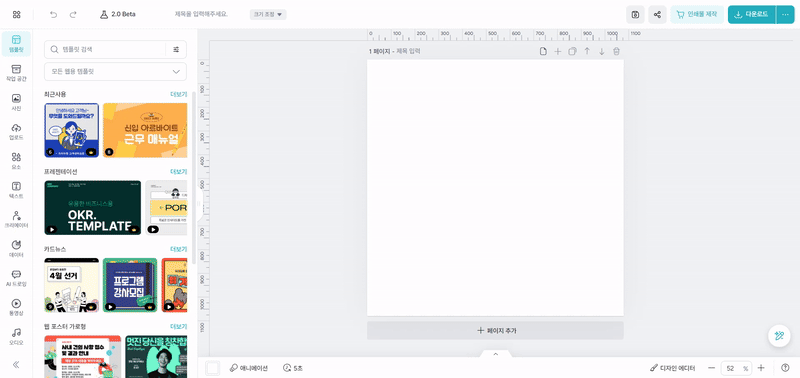This screenshot has height=378, width=800.
Task: Undo the last action
Action: pyautogui.click(x=54, y=14)
